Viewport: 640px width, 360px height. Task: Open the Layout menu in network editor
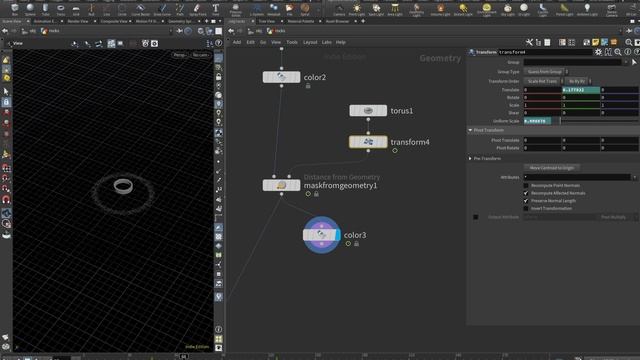310,42
